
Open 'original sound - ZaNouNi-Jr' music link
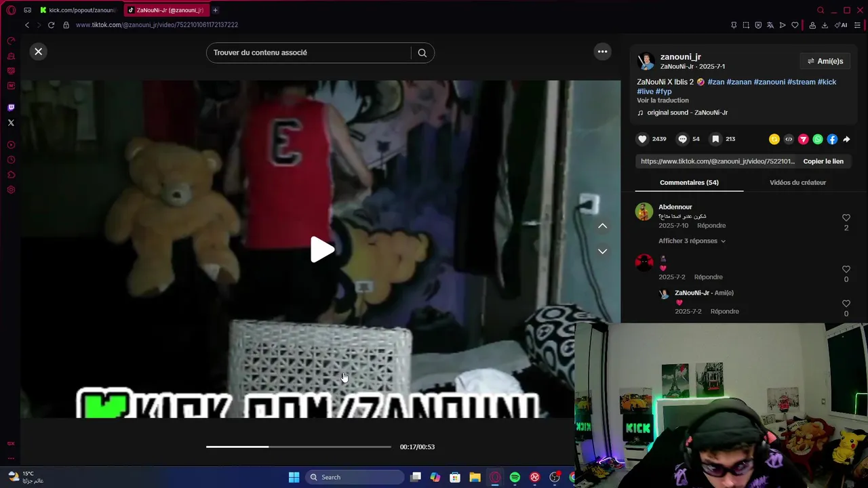(687, 113)
